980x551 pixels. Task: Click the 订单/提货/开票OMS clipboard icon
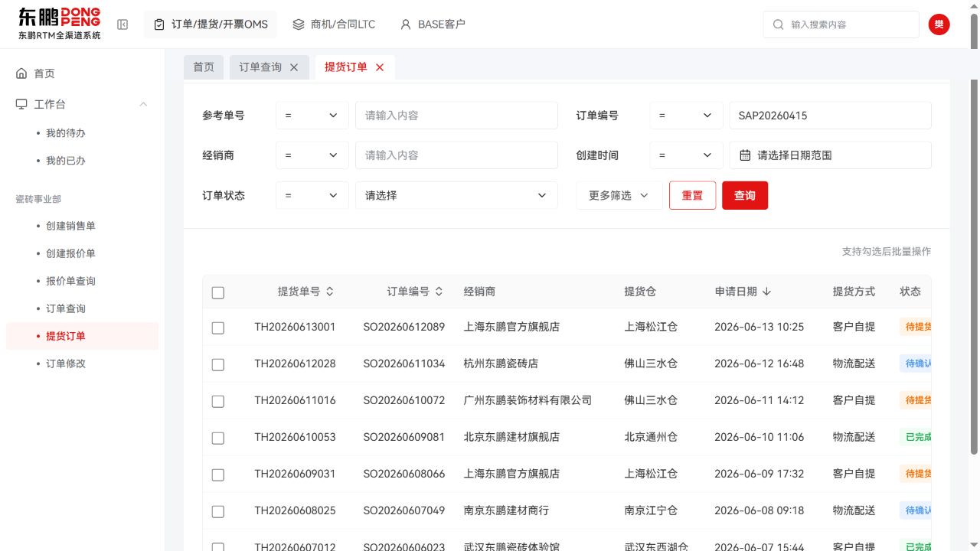click(x=159, y=24)
